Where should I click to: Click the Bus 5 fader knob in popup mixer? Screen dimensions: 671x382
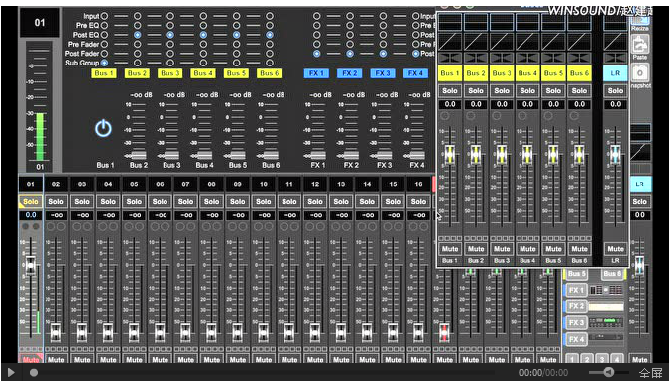pyautogui.click(x=553, y=154)
